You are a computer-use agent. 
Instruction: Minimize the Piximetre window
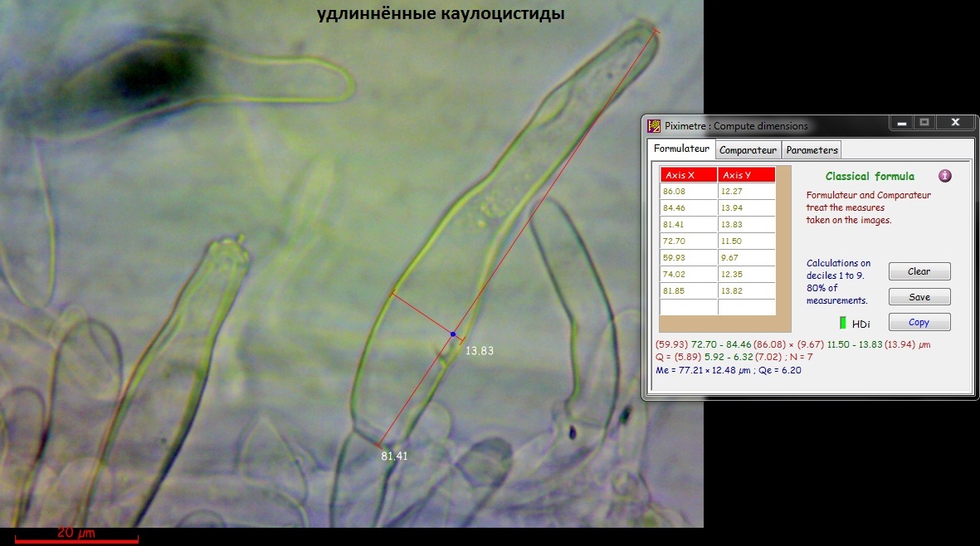[900, 123]
